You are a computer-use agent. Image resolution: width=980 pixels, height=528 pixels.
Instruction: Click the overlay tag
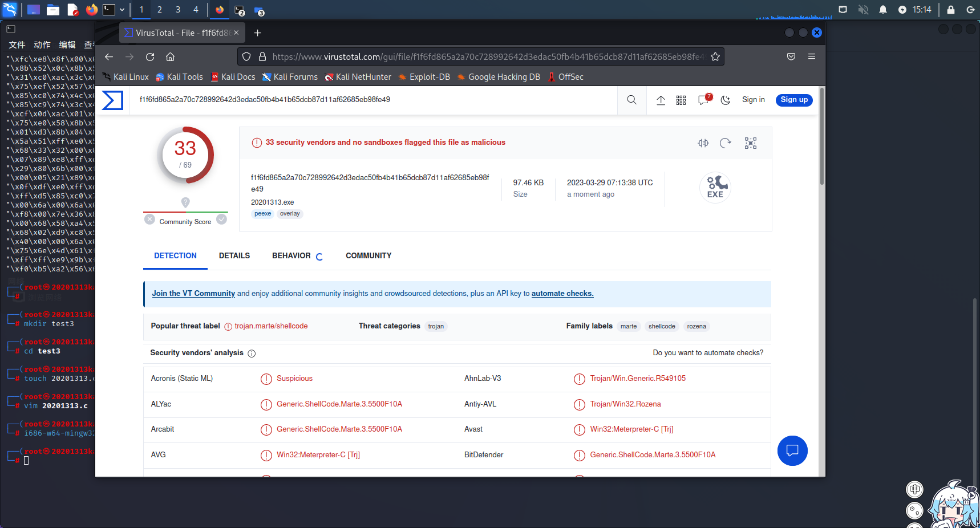[290, 214]
